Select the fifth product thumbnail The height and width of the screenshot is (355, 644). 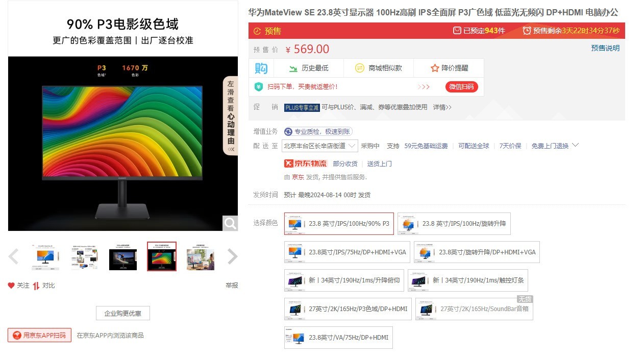point(201,256)
